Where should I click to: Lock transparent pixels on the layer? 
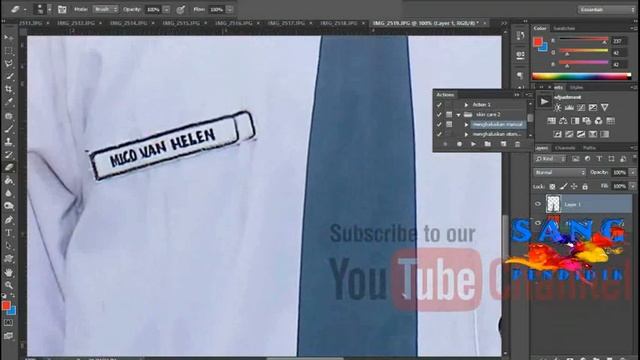click(552, 187)
